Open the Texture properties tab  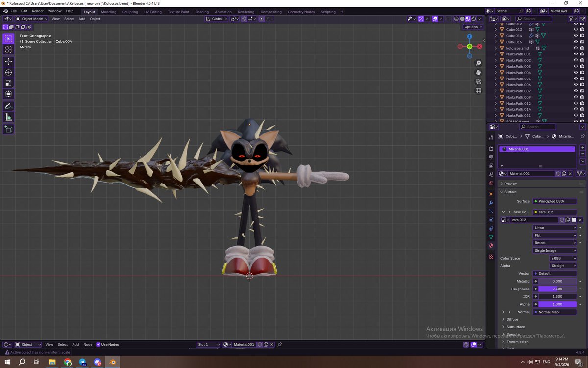click(x=491, y=257)
